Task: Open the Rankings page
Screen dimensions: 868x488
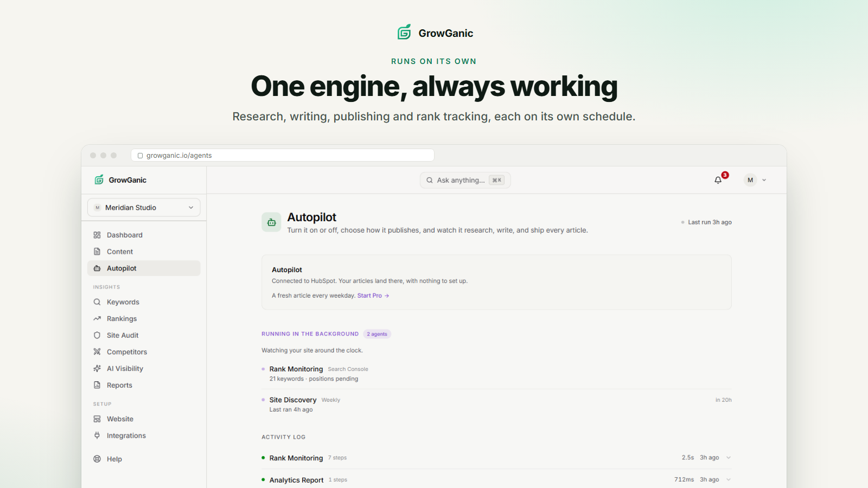Action: tap(144, 319)
